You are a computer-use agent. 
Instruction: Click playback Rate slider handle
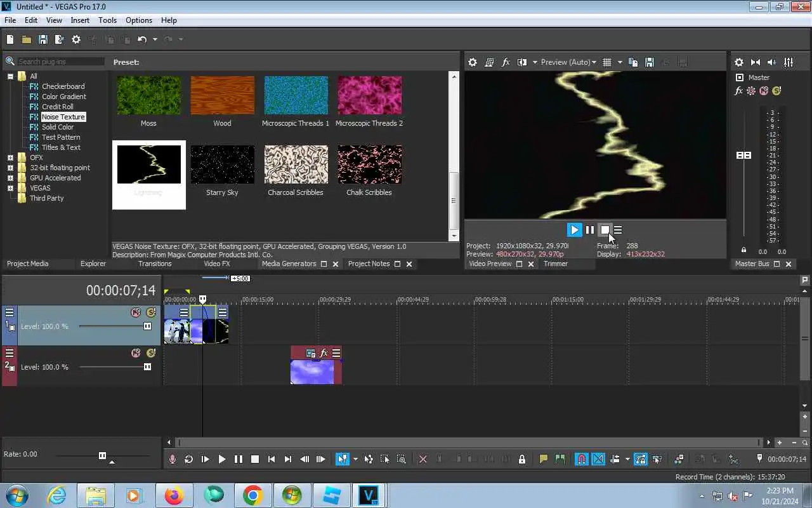pyautogui.click(x=102, y=455)
